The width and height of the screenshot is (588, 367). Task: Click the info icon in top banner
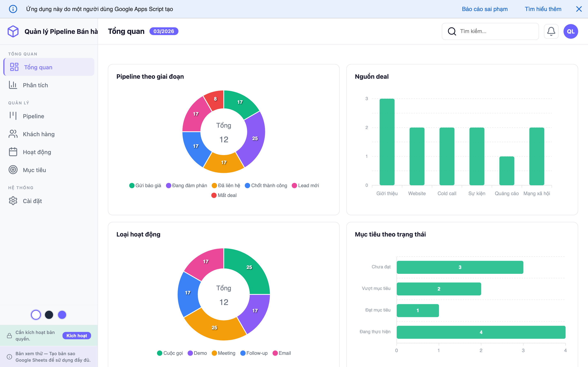13,9
